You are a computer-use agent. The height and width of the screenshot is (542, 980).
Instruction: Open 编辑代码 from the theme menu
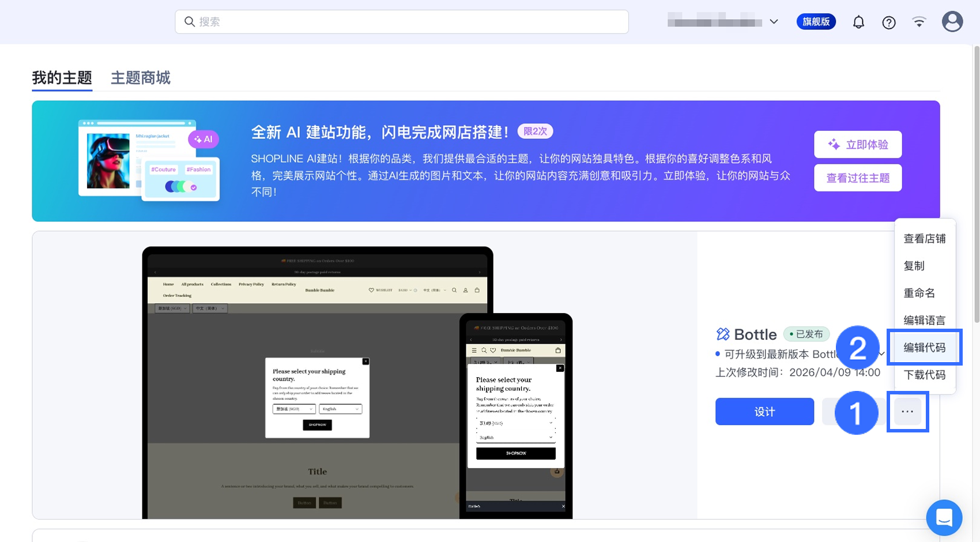pyautogui.click(x=924, y=348)
